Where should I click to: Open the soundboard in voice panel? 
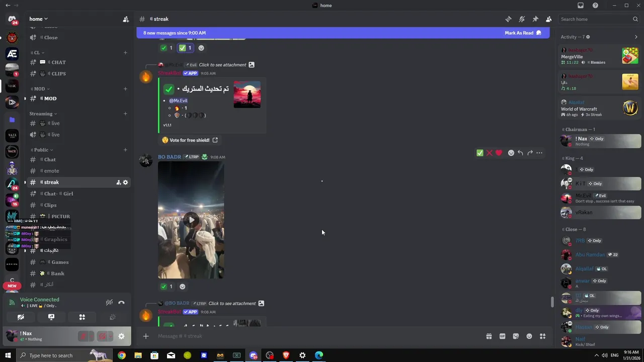pyautogui.click(x=113, y=317)
